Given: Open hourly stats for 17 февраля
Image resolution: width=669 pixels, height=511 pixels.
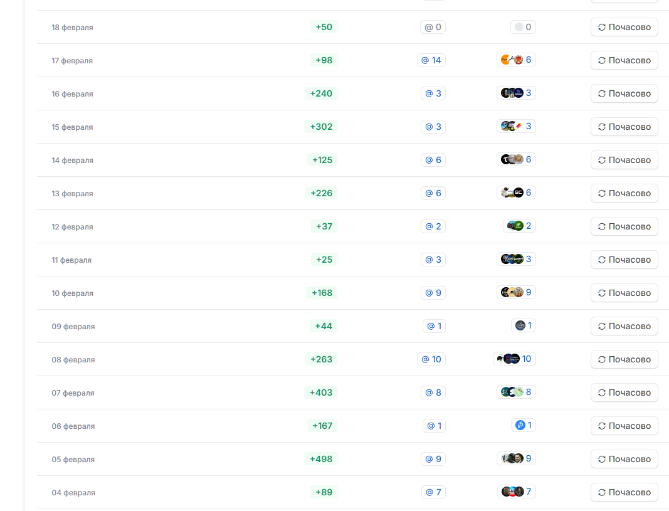Looking at the screenshot, I should point(624,61).
